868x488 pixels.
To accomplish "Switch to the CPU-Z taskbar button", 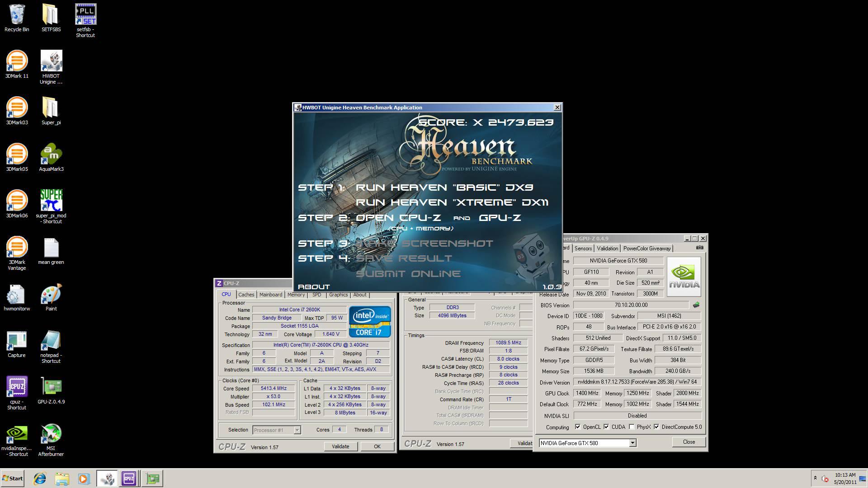I will pyautogui.click(x=129, y=479).
